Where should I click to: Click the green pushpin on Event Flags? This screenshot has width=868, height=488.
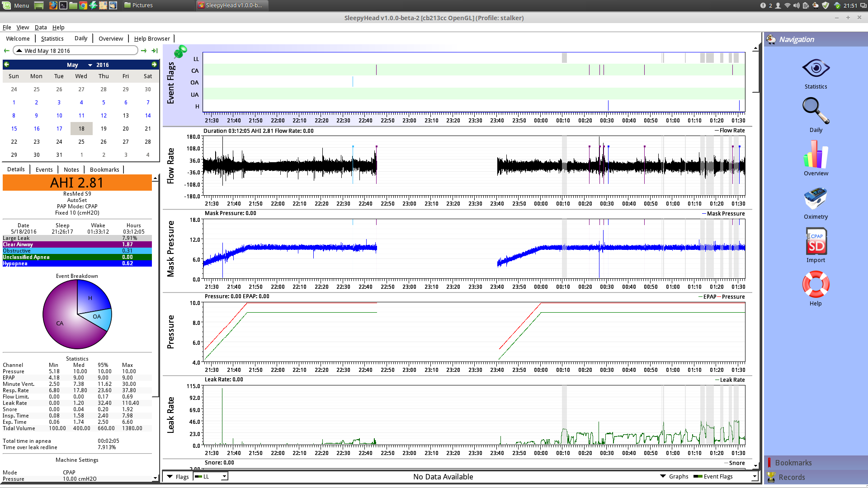pyautogui.click(x=180, y=52)
